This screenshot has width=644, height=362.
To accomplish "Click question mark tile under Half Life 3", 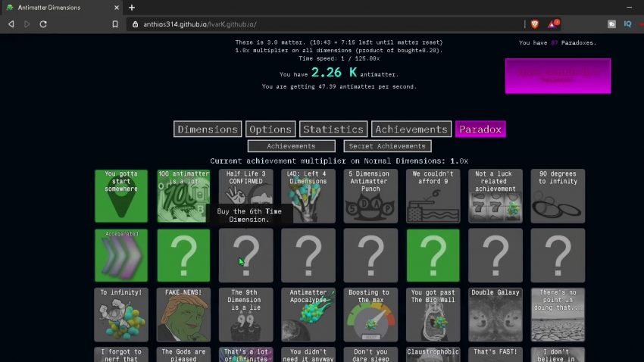I will (x=245, y=255).
